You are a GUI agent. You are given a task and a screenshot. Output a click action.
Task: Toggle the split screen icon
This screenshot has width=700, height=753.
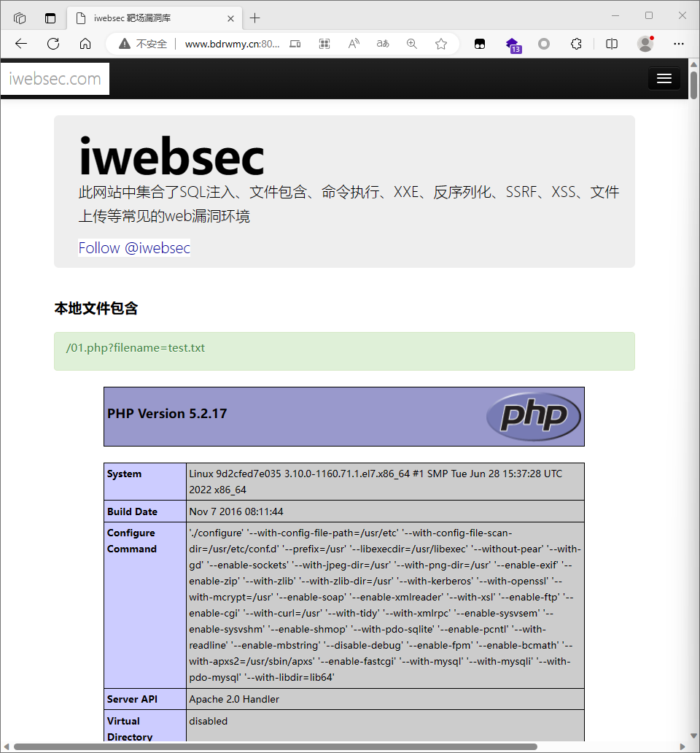point(612,45)
